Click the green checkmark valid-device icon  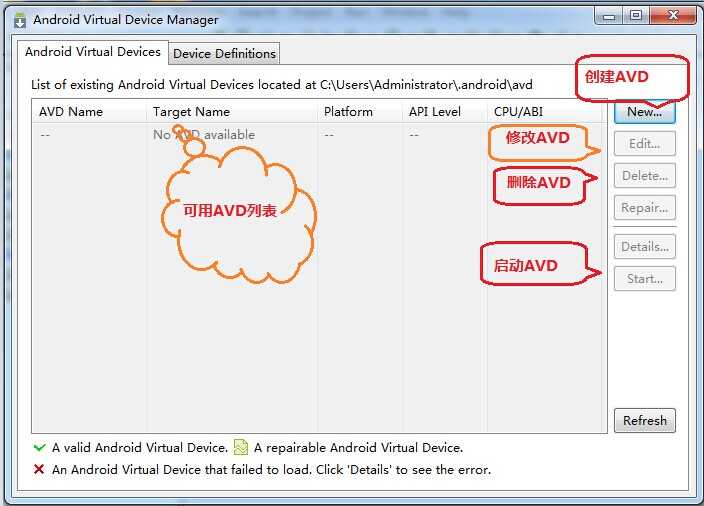point(40,447)
